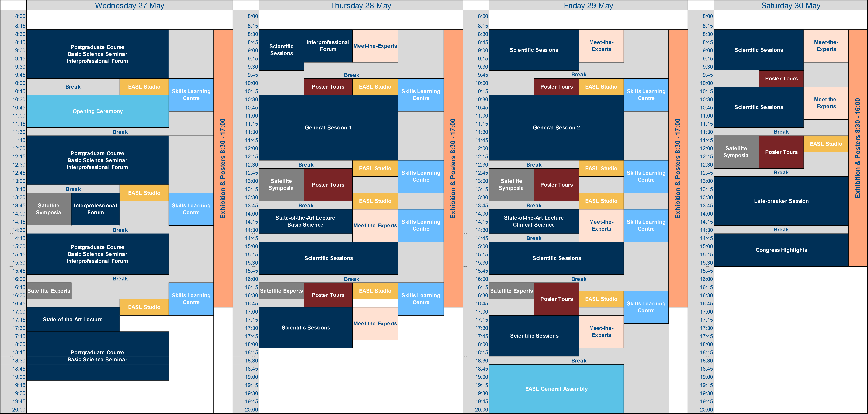Select Wednesday's Exhibition & Posters vertical bar
This screenshot has height=414, width=868.
click(x=223, y=168)
